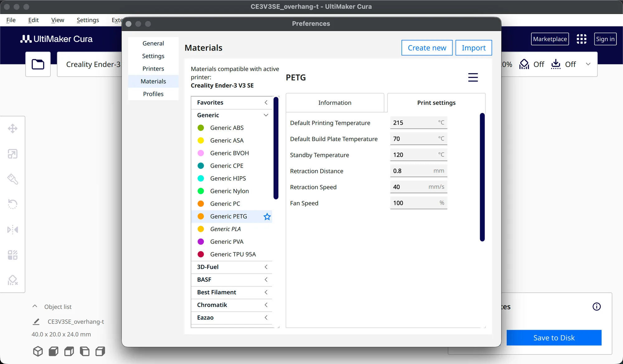Select the Rotate tool in left sidebar
The width and height of the screenshot is (623, 364).
(x=12, y=204)
